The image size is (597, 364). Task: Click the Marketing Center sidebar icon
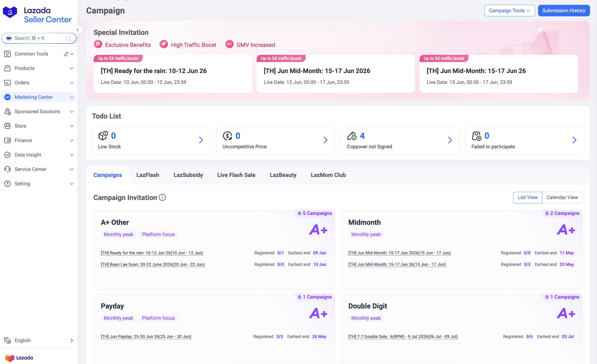7,97
